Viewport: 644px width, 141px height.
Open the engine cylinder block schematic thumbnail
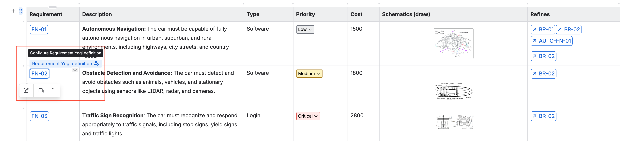pos(453,44)
